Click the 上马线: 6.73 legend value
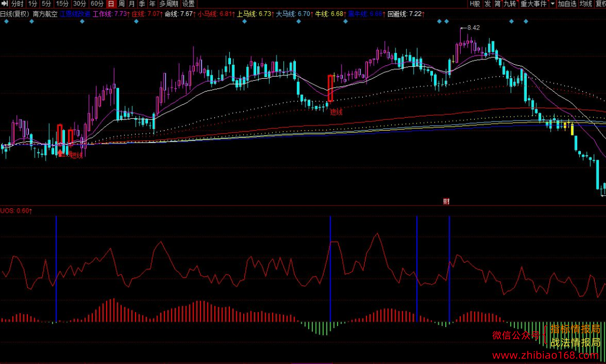Image resolution: width=606 pixels, height=364 pixels. click(255, 14)
